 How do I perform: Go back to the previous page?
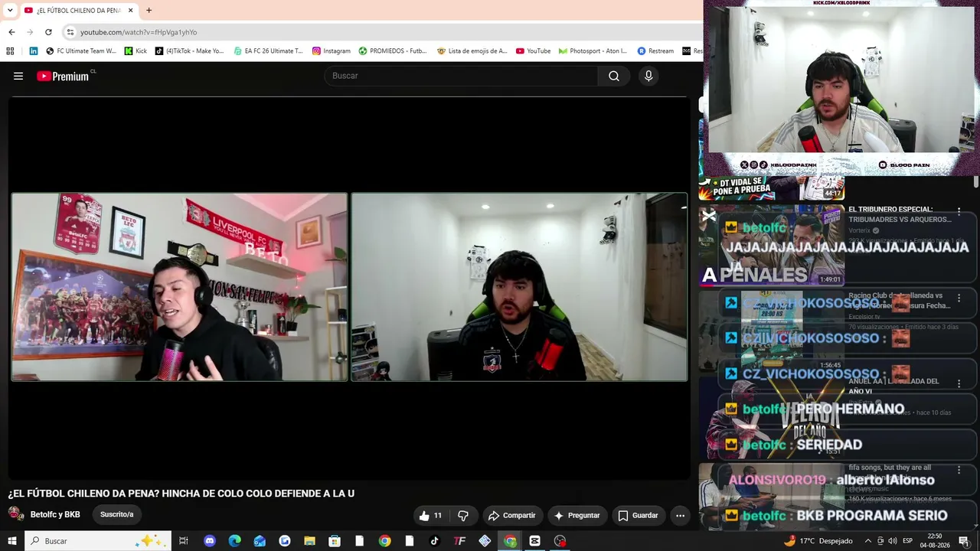[x=11, y=32]
